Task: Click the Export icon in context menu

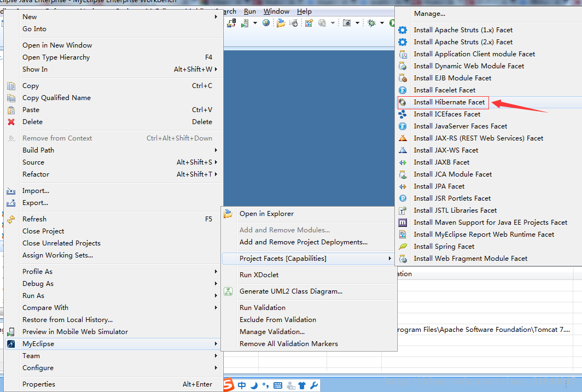Action: click(x=11, y=203)
